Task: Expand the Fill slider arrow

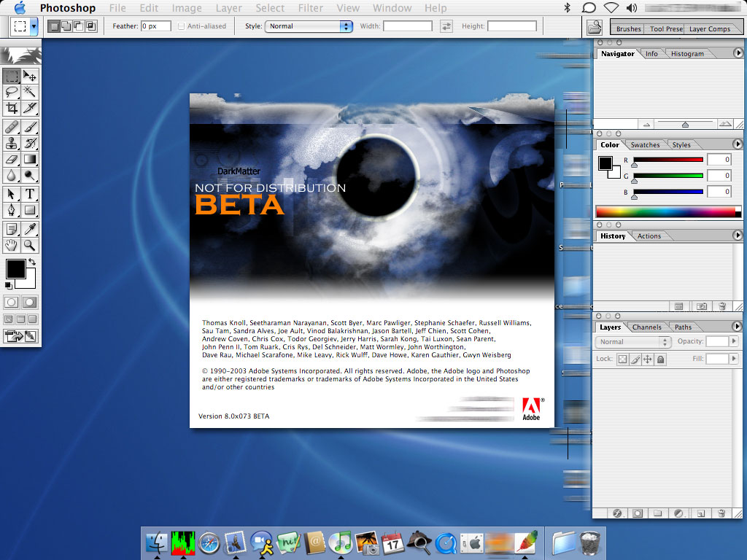Action: tap(734, 359)
